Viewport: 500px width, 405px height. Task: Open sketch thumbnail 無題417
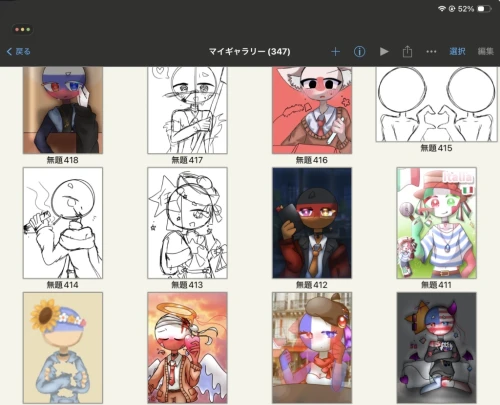pos(187,110)
